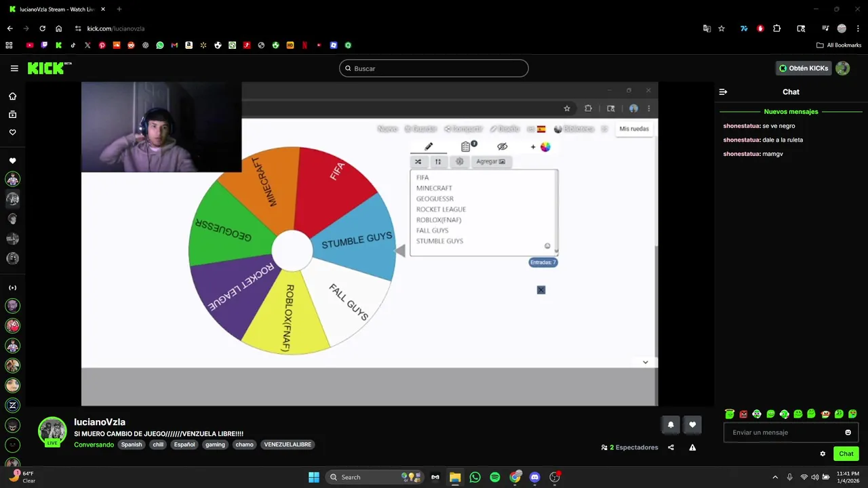Open Windows Start menu
Image resolution: width=868 pixels, height=488 pixels.
(314, 477)
